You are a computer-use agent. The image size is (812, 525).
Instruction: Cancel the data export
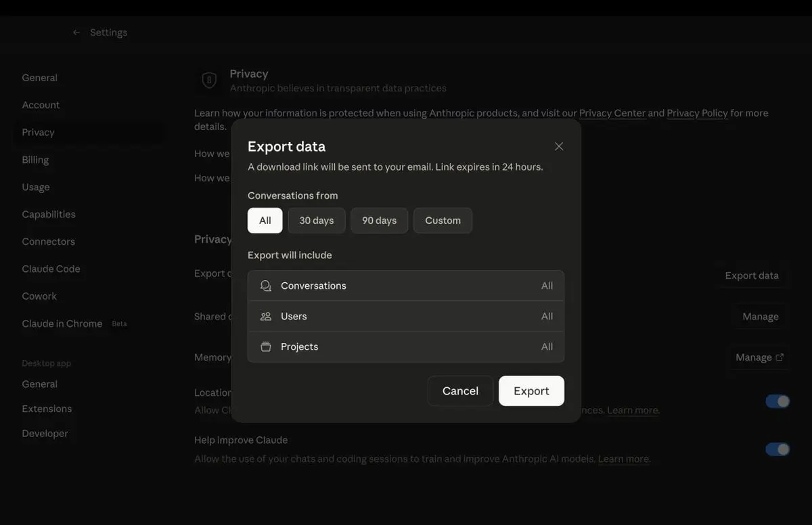tap(460, 391)
